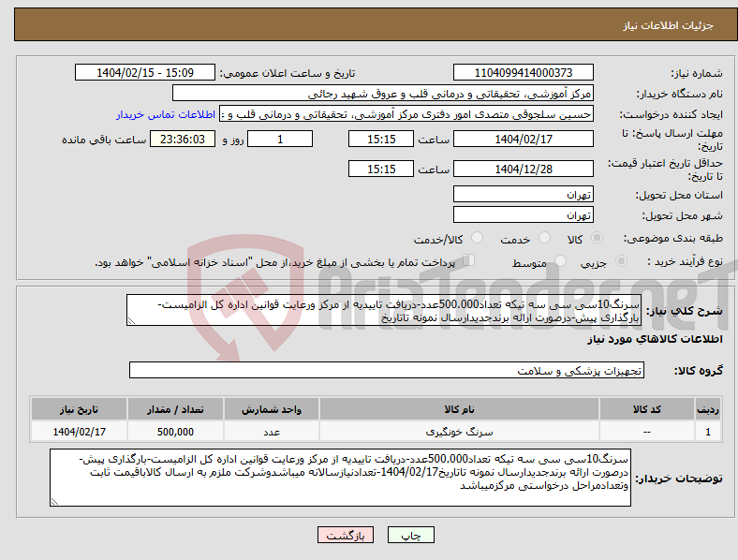Click the response deadline date 1404/02/17 field
Screen dimensions: 738x560
523,139
